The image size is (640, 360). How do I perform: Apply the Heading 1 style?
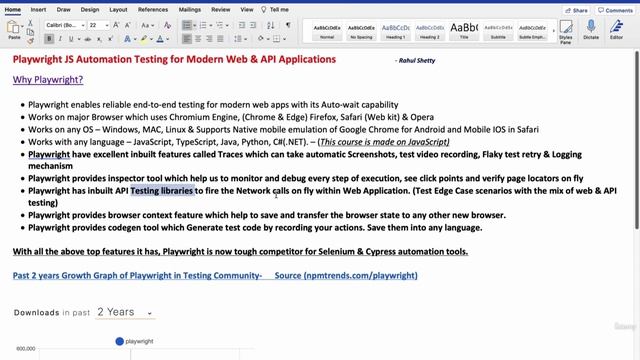[x=396, y=31]
